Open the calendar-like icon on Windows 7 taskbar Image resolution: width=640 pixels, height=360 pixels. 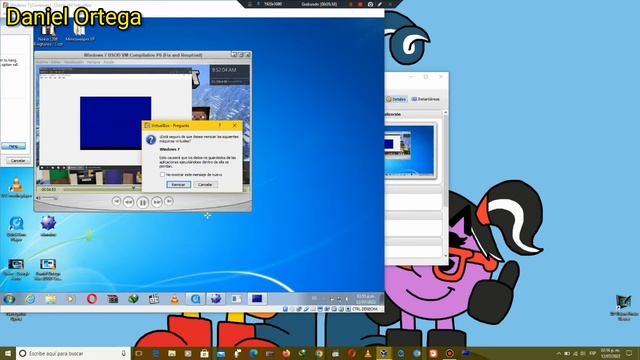point(154,299)
